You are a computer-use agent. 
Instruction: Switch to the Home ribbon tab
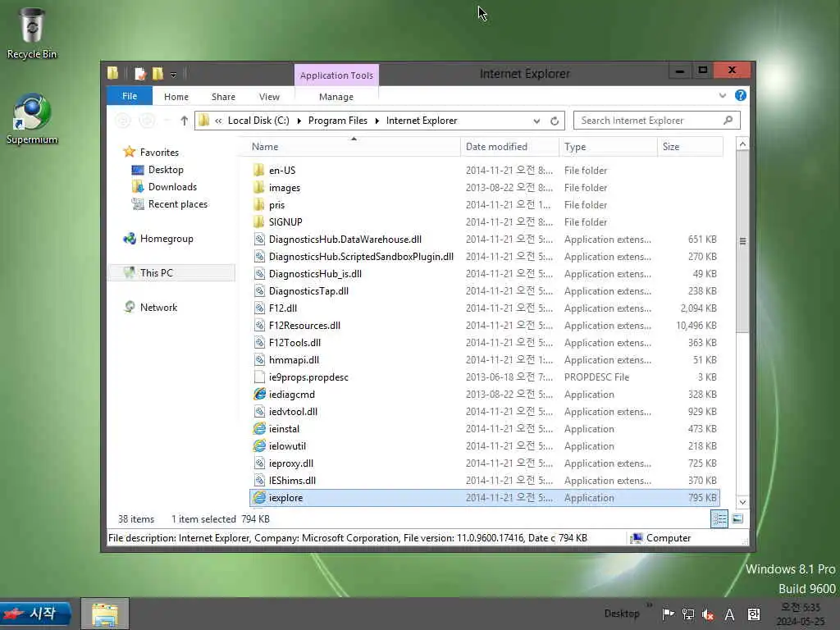point(176,97)
